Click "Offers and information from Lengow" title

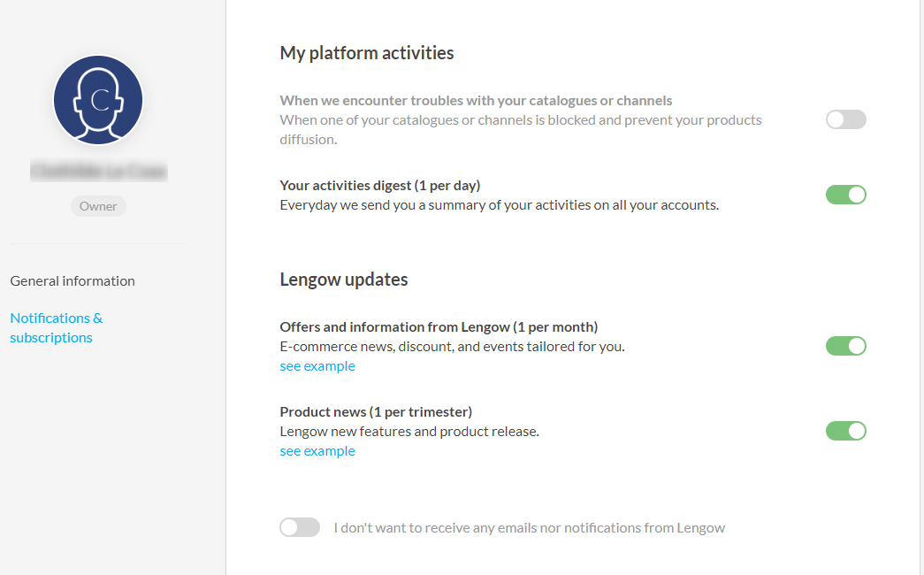click(x=439, y=326)
